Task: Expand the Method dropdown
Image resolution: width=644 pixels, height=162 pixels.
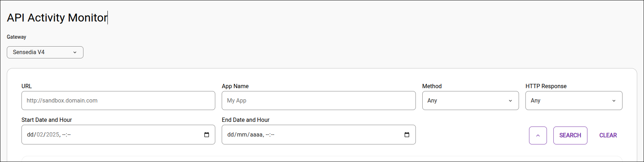Action: point(470,101)
